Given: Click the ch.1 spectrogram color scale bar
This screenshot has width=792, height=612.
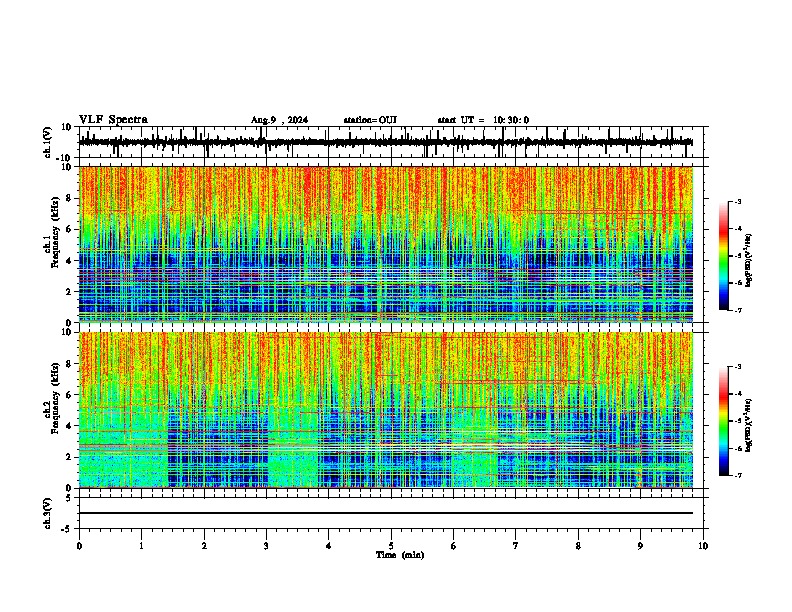Looking at the screenshot, I should 724,256.
